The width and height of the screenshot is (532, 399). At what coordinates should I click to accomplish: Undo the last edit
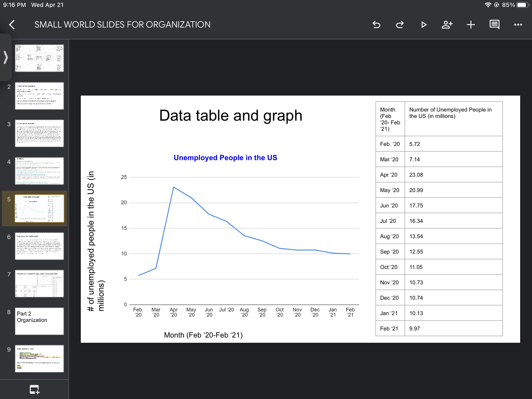pyautogui.click(x=376, y=25)
